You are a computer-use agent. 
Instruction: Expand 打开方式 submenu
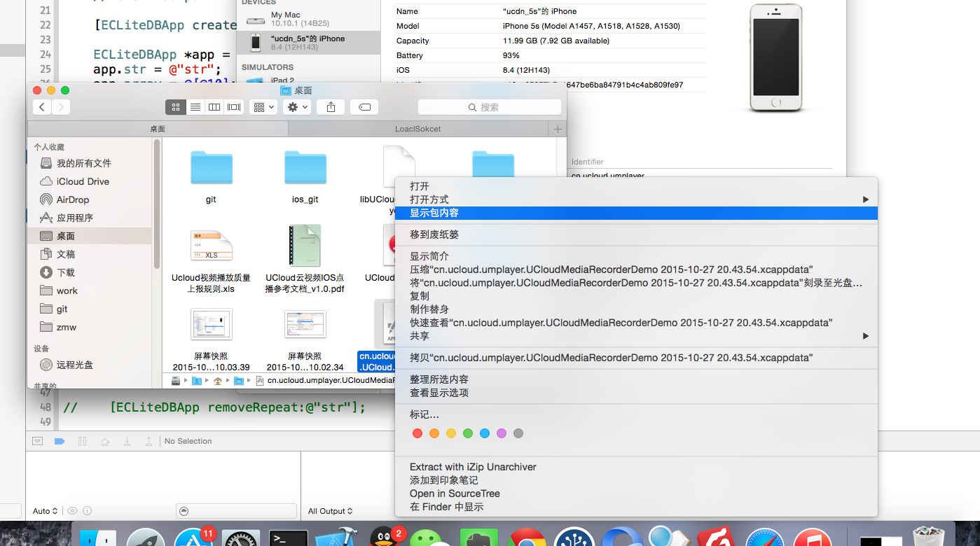click(x=636, y=199)
